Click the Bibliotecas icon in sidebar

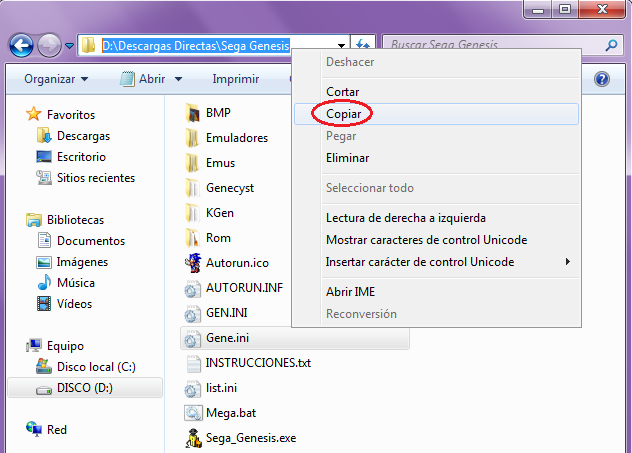pos(34,220)
